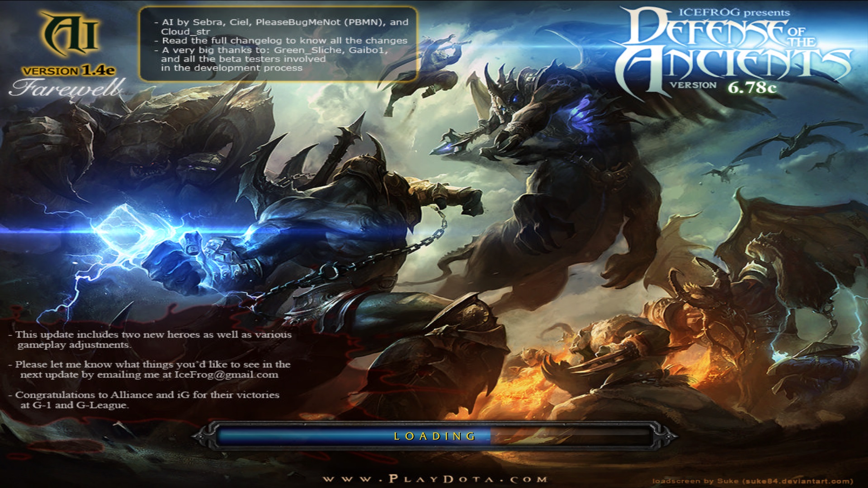The image size is (868, 488).
Task: Click the gold AI logo emblem
Action: tap(70, 34)
